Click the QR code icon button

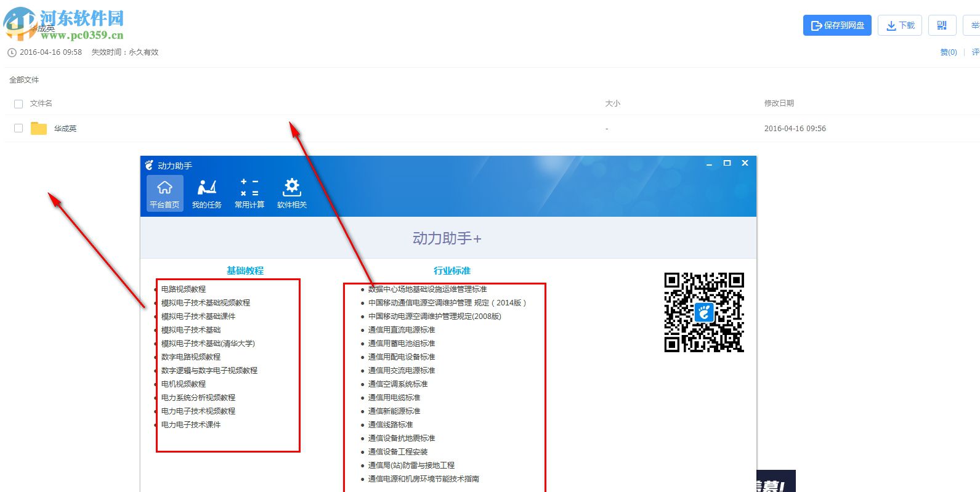942,25
